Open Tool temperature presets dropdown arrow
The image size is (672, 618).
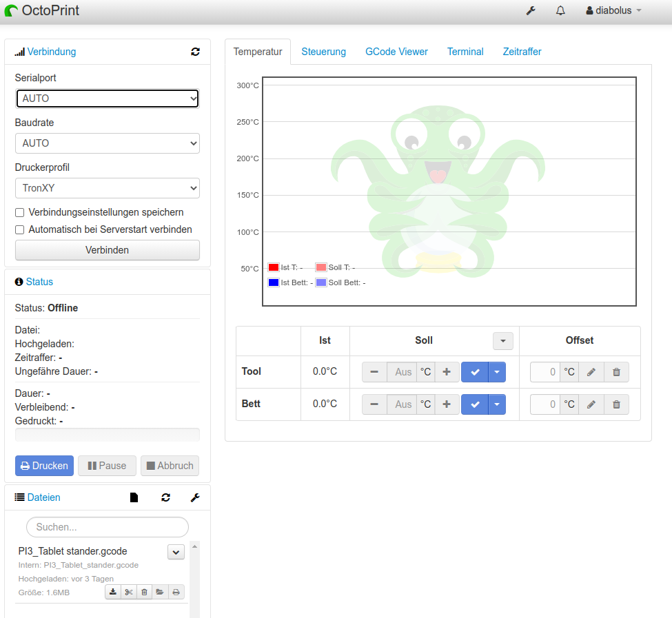tap(497, 372)
